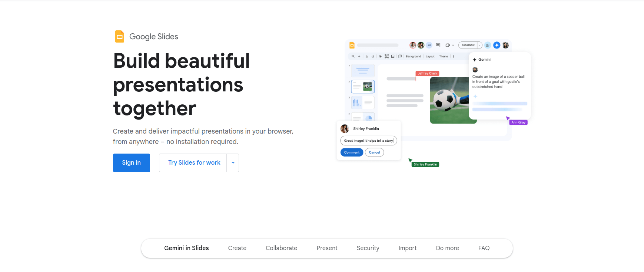This screenshot has height=272, width=644.
Task: Click Cancel in the comment card
Action: click(374, 152)
